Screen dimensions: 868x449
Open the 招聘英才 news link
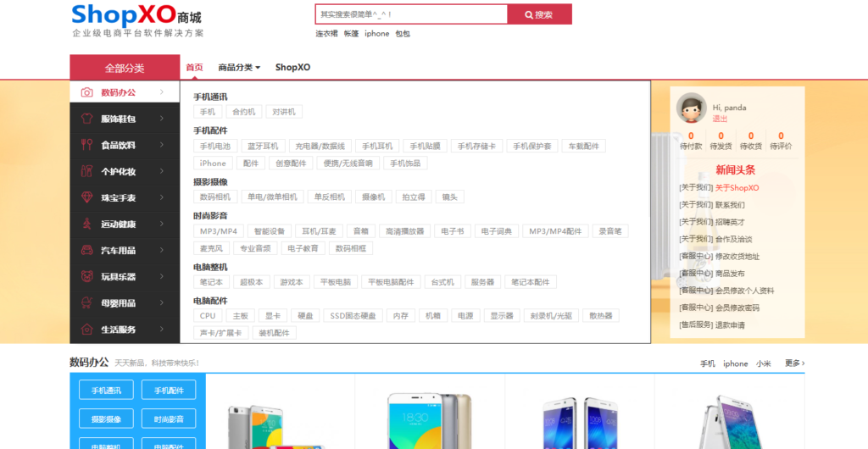coord(730,222)
